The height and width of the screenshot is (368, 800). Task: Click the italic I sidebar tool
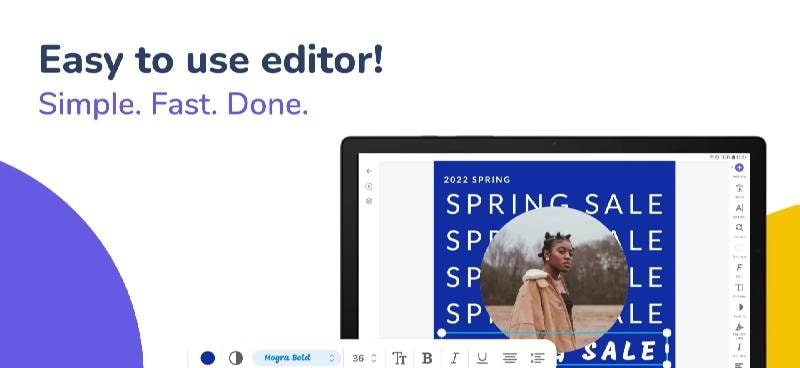pos(739,347)
